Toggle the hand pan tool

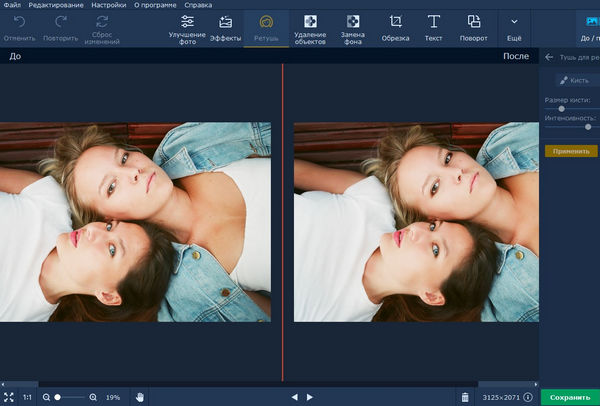click(x=140, y=397)
